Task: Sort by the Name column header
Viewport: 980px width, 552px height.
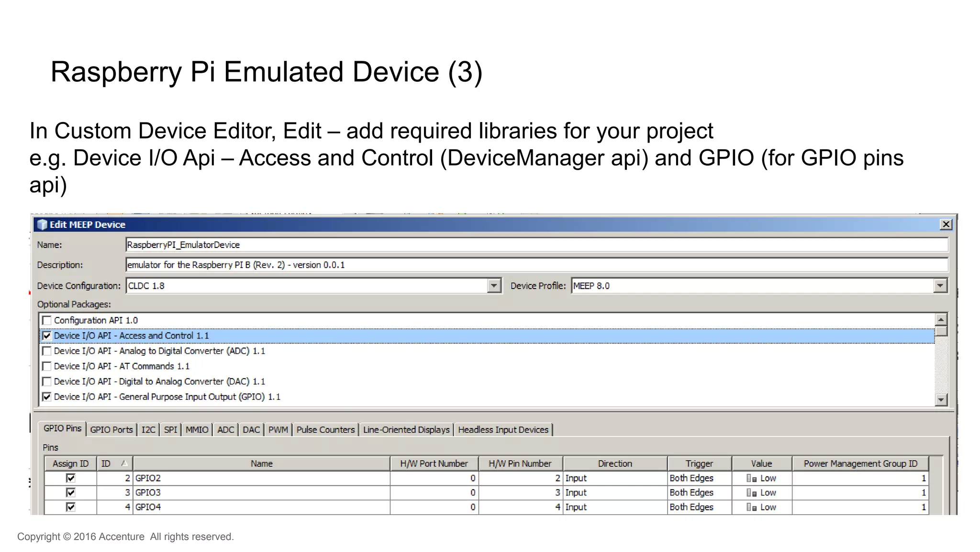Action: pyautogui.click(x=261, y=463)
